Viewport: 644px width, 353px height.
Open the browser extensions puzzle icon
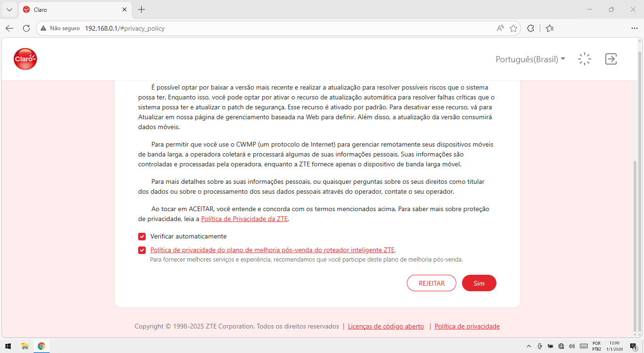pyautogui.click(x=530, y=28)
